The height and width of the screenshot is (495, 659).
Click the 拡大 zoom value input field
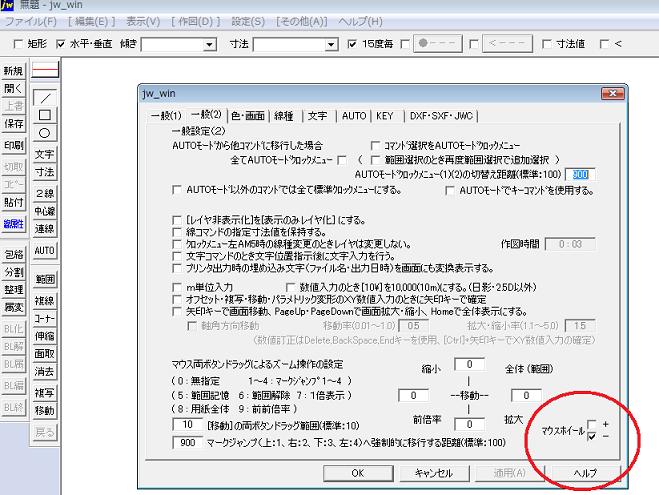[469, 424]
